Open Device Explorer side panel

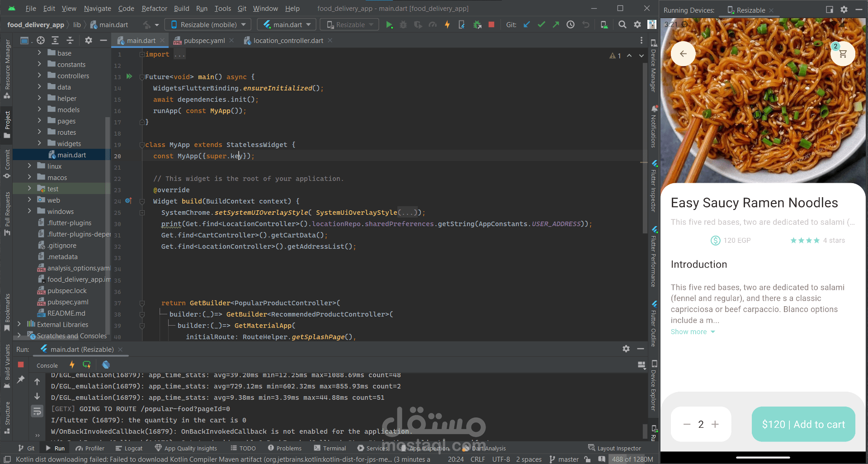[x=654, y=385]
